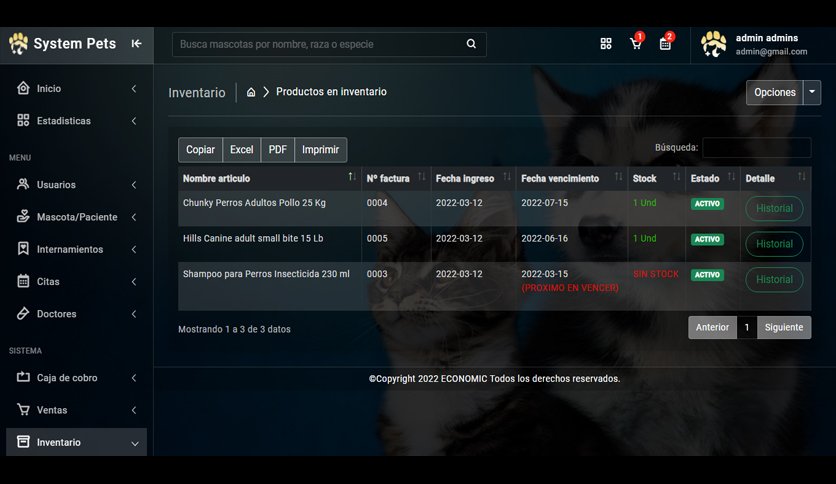The image size is (836, 484).
Task: Open the grid apps icon in header
Action: click(x=606, y=44)
